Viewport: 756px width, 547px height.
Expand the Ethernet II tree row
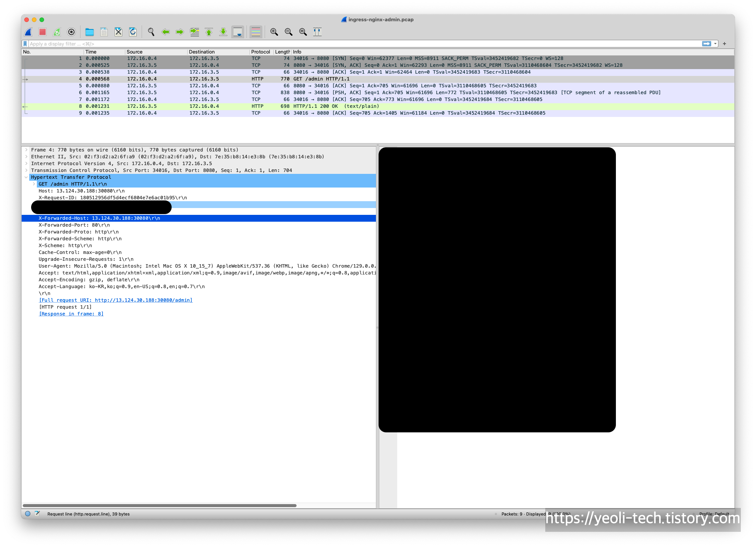pos(26,157)
